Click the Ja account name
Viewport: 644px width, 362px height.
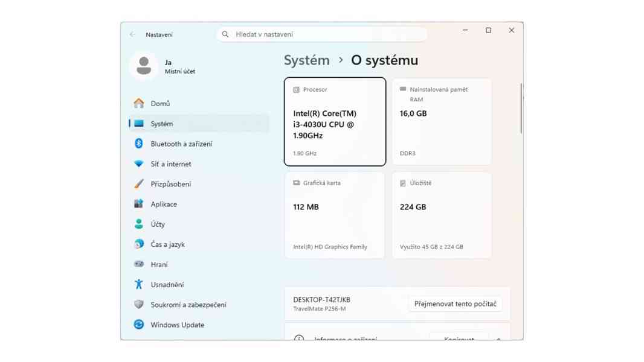point(168,62)
